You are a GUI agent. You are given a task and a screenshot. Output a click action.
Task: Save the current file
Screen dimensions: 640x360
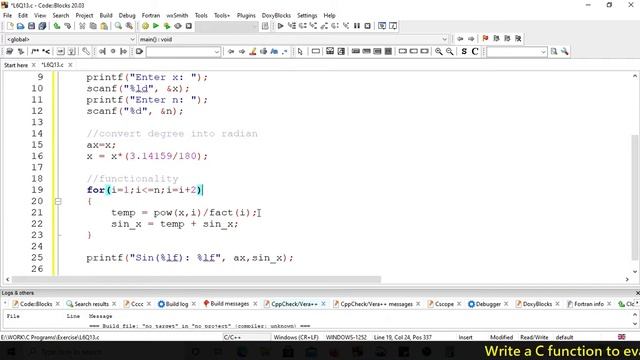pyautogui.click(x=31, y=26)
